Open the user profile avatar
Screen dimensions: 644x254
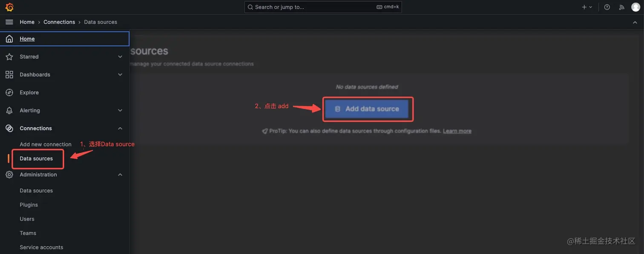[635, 7]
